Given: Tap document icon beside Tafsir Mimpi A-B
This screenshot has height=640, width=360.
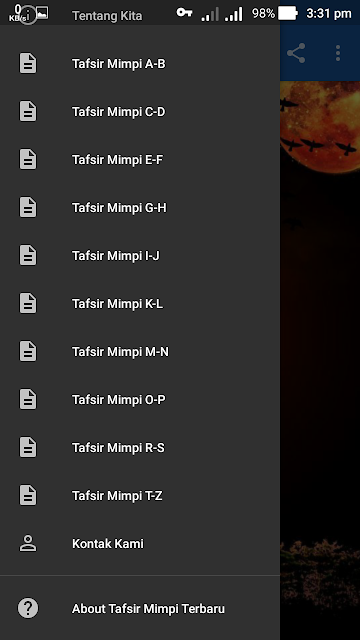Looking at the screenshot, I should (x=28, y=64).
